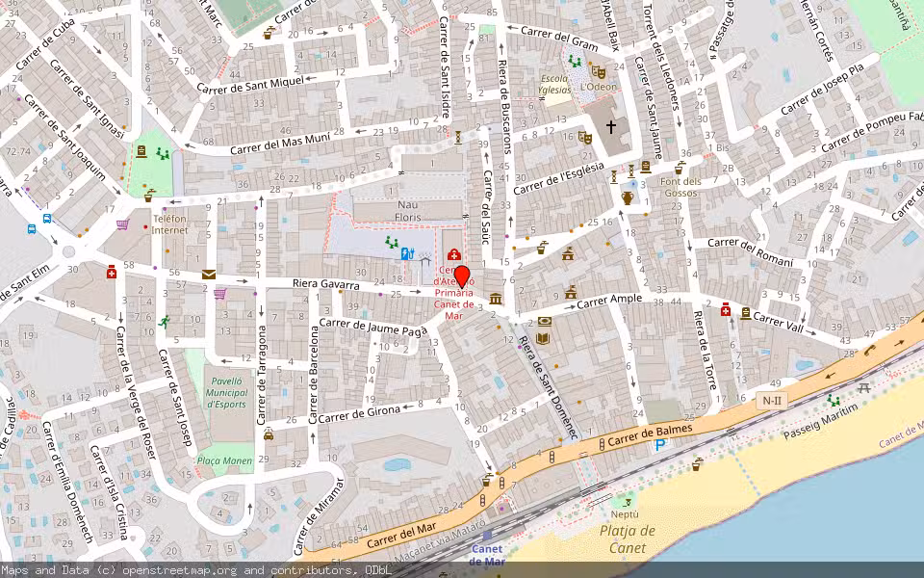
Task: Select the drinking water icon below the park
Action: click(150, 195)
